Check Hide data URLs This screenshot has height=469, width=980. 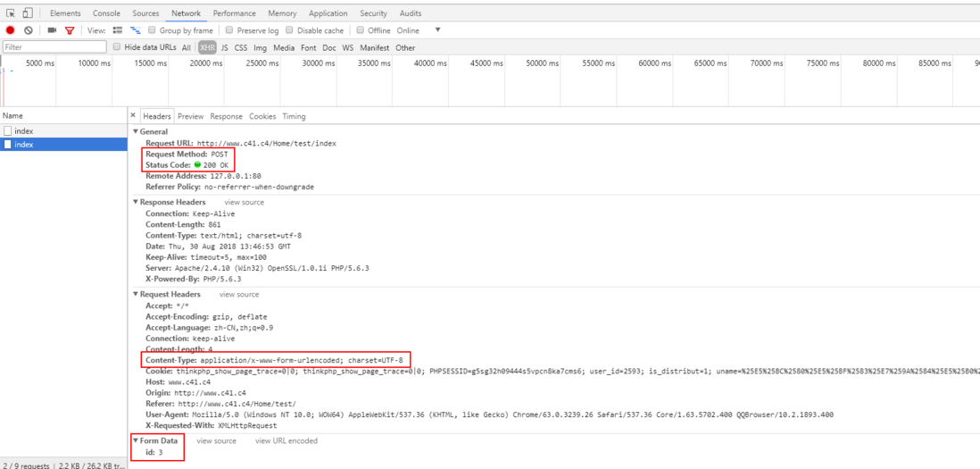pyautogui.click(x=117, y=46)
